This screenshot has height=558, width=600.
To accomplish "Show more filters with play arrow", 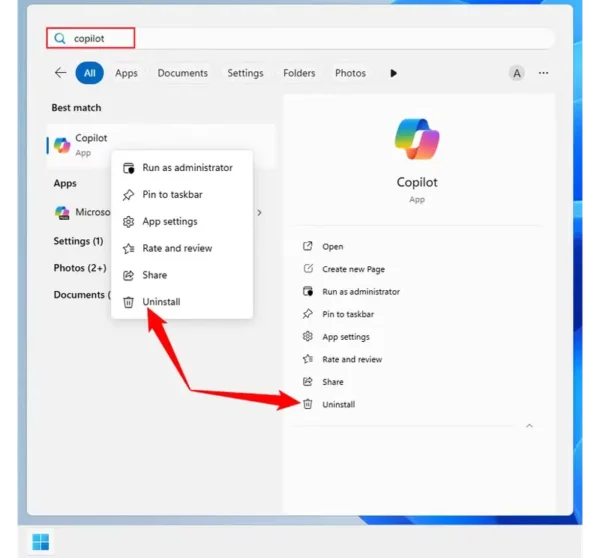I will click(x=393, y=73).
